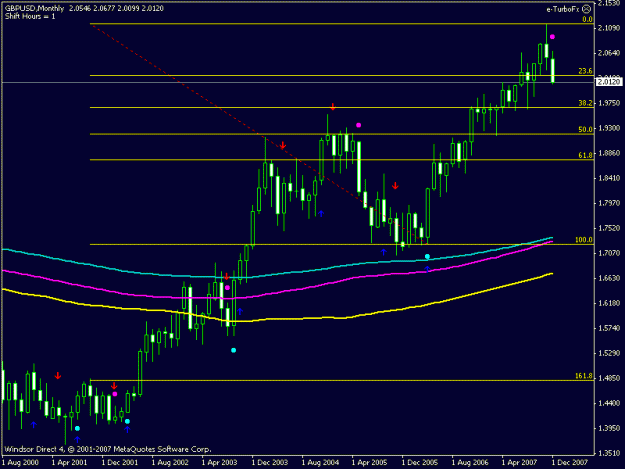This screenshot has width=625, height=469.
Task: Select the 0.0 Fibonacci level label
Action: 587,19
